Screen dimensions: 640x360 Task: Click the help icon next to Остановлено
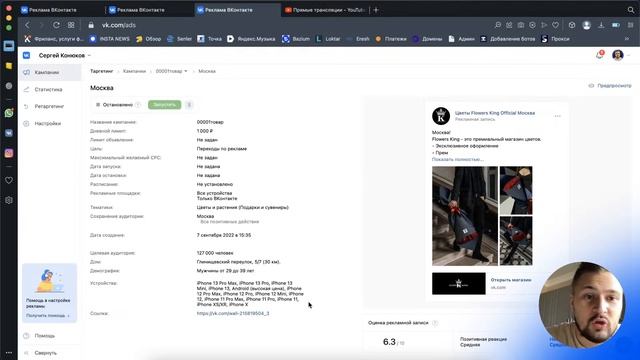(x=138, y=105)
